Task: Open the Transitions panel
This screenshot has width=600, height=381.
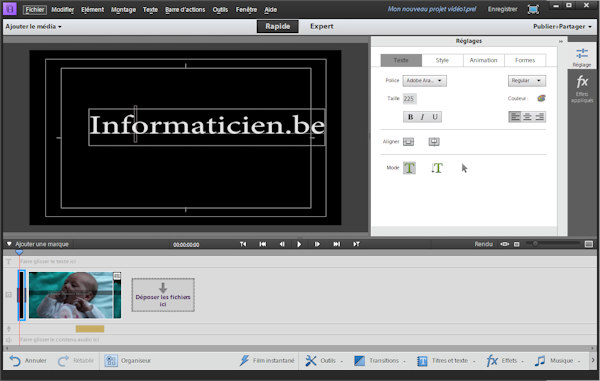Action: pyautogui.click(x=380, y=361)
